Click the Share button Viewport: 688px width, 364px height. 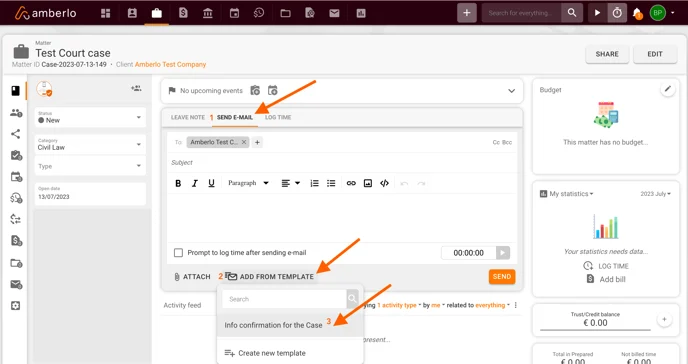(607, 54)
